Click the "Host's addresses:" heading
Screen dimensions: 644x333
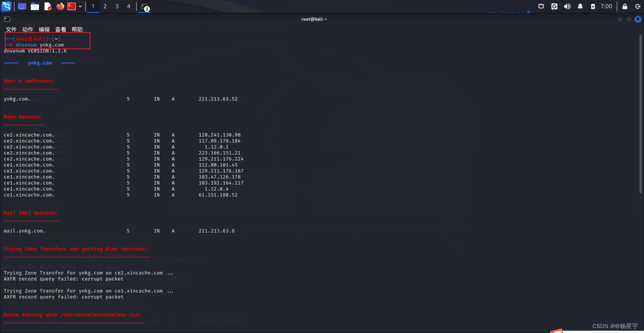coord(29,81)
